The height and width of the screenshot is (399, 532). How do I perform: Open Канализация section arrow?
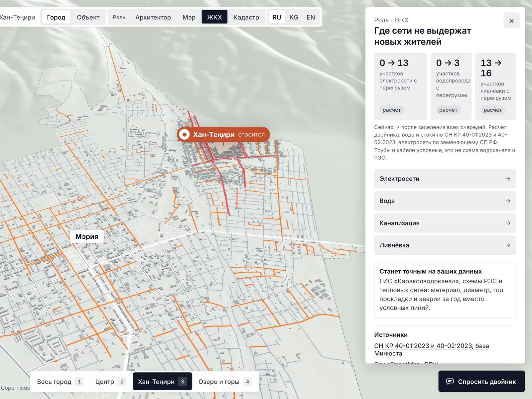click(508, 223)
